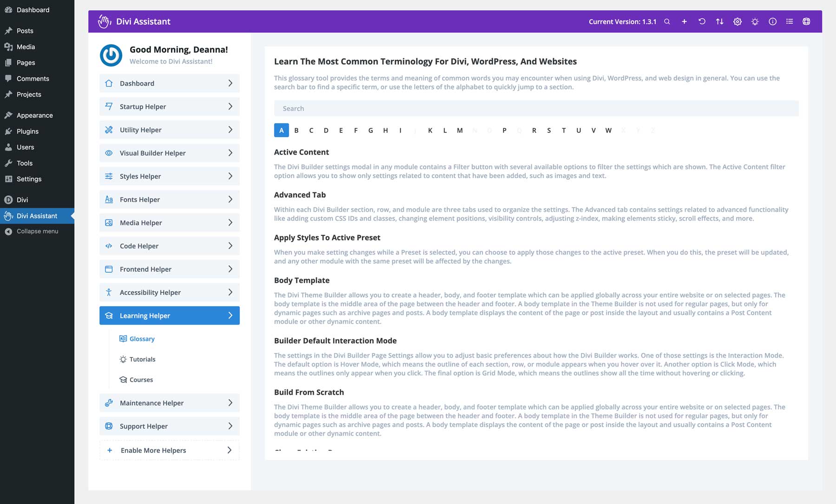836x504 pixels.
Task: Open Users in WordPress admin menu
Action: coord(37,147)
